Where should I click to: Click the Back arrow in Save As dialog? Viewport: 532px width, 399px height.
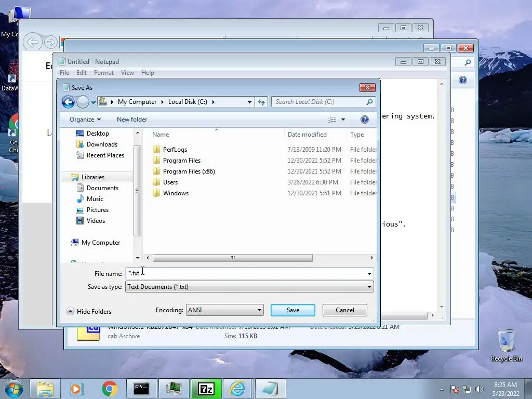(x=68, y=102)
